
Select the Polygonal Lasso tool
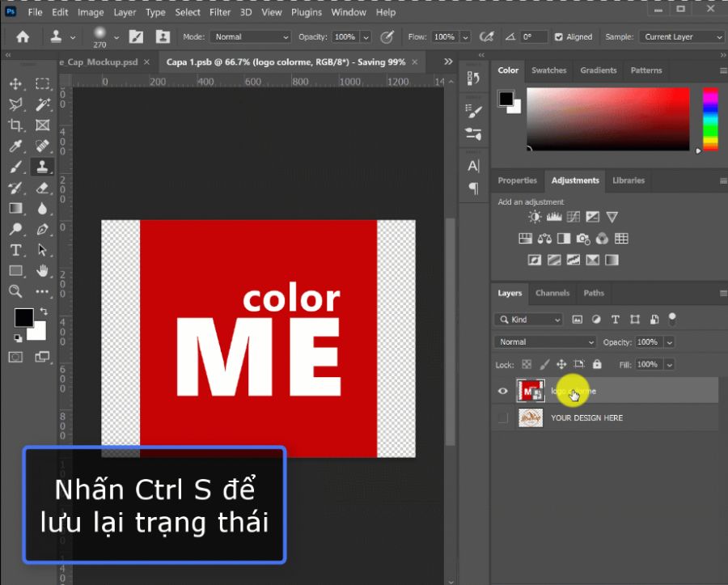(15, 104)
